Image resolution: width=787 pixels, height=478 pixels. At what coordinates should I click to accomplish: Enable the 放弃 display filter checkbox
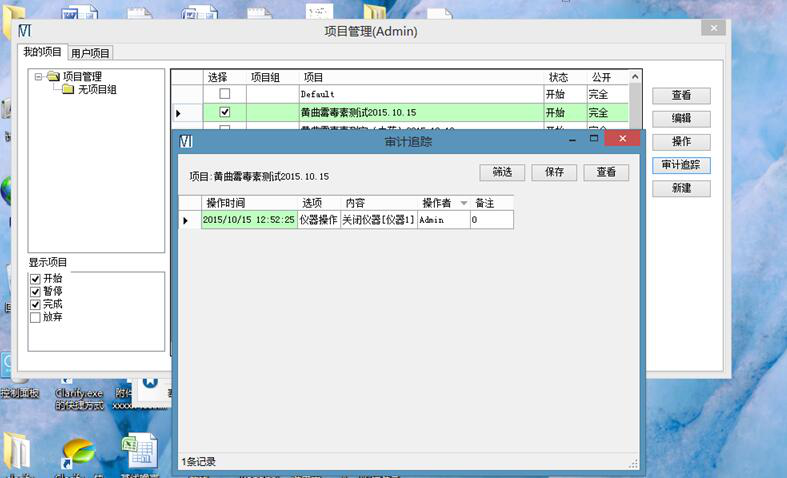point(36,317)
